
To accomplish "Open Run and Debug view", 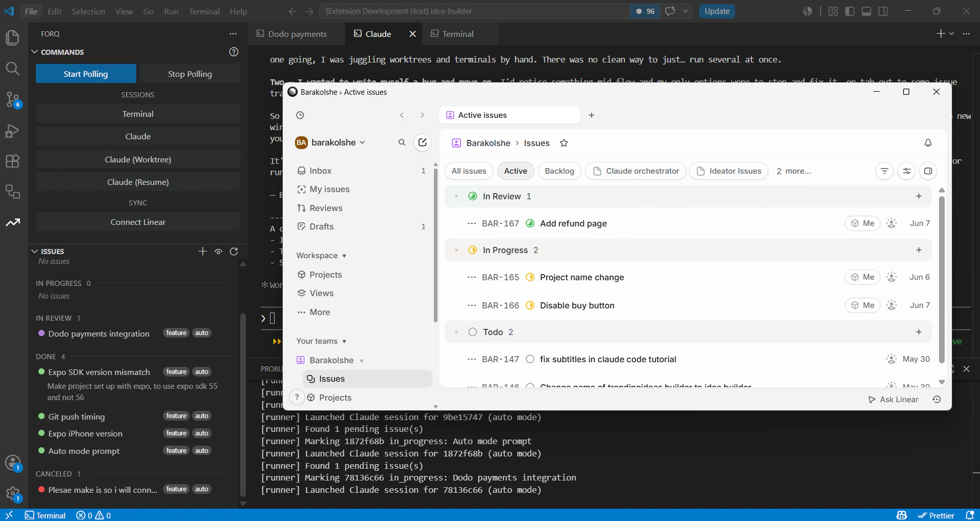I will [12, 131].
